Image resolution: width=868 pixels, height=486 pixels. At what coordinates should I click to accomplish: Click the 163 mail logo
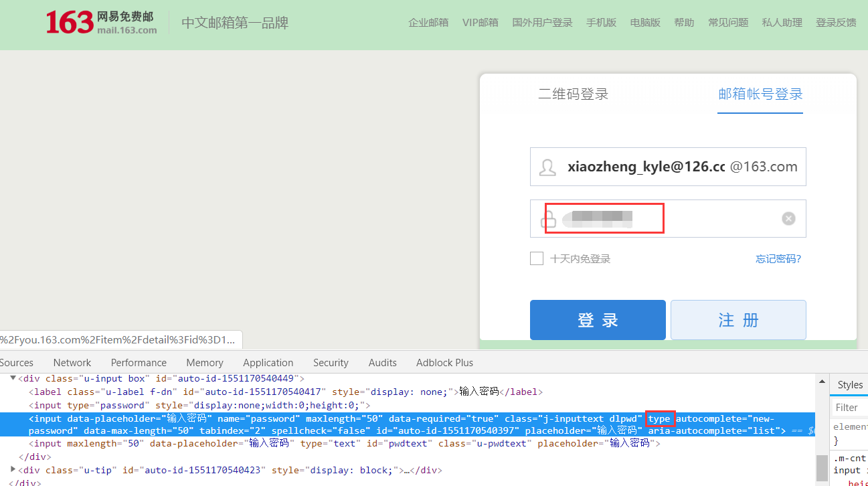(101, 23)
